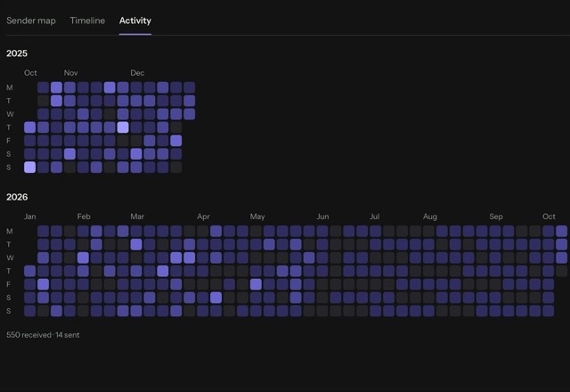The height and width of the screenshot is (392, 570).
Task: Click the Oct month label in 2025
Action: click(x=30, y=73)
